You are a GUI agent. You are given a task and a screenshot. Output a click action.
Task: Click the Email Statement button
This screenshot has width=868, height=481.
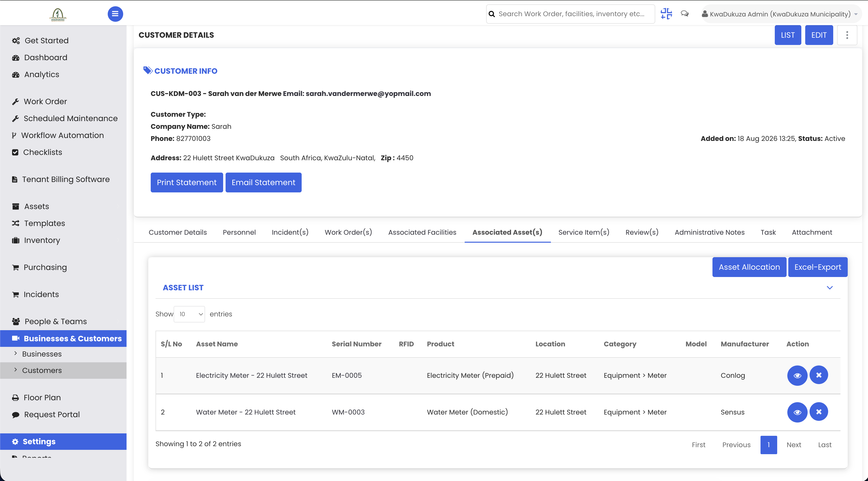(x=263, y=182)
